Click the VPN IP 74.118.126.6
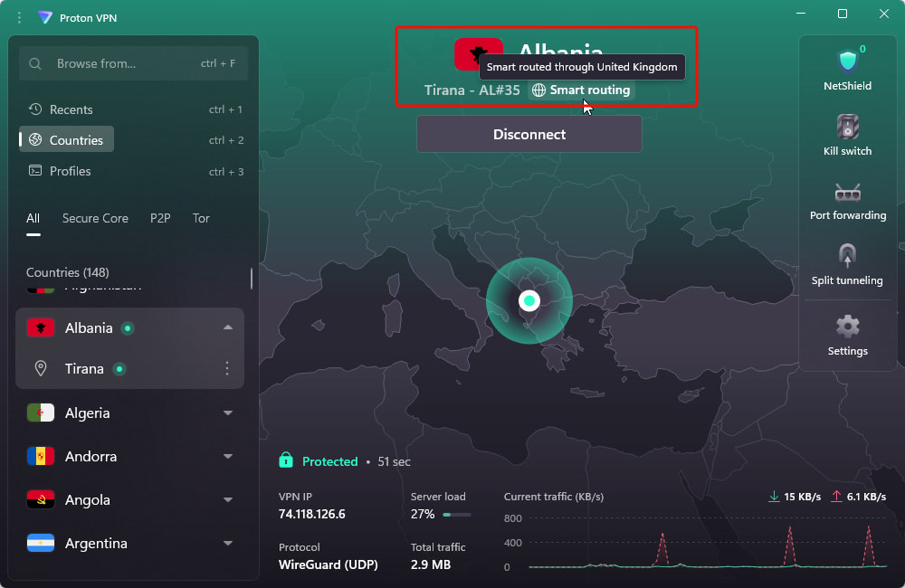The height and width of the screenshot is (588, 905). [x=311, y=514]
